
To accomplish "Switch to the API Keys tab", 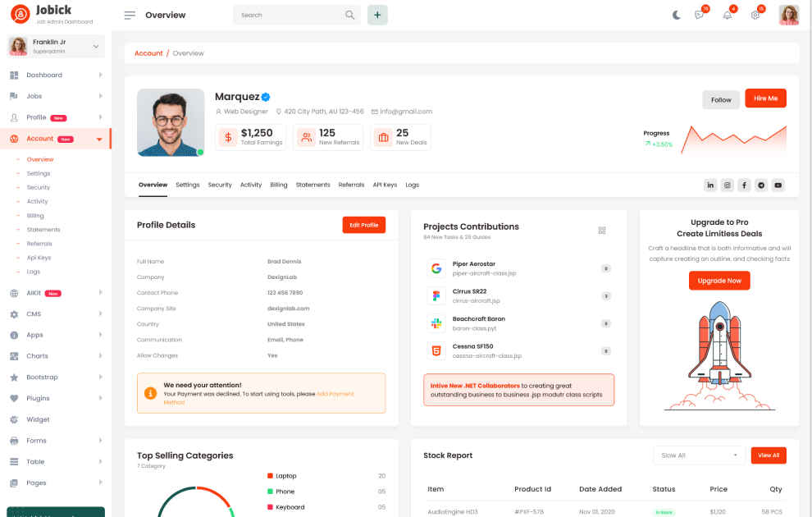I will click(385, 185).
